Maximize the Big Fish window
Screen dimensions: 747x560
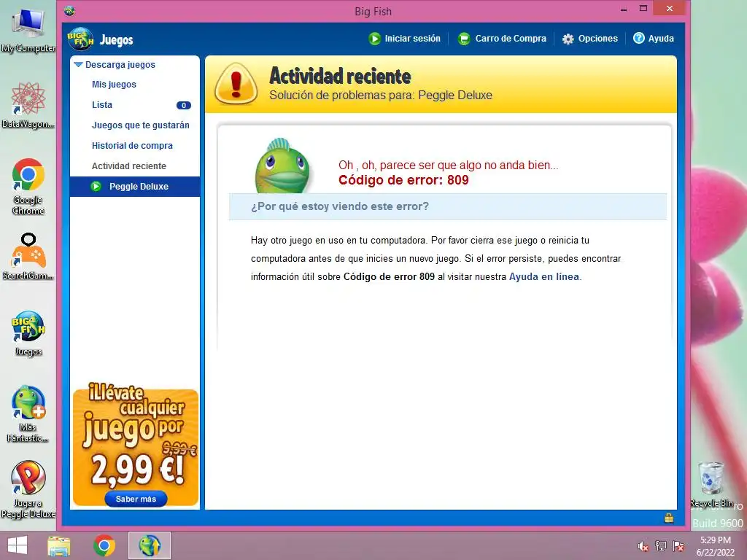643,9
